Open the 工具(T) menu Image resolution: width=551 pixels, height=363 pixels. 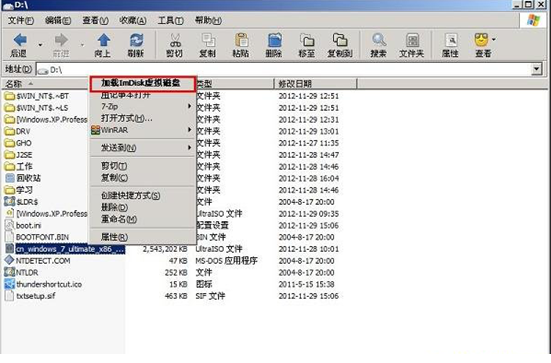(170, 21)
